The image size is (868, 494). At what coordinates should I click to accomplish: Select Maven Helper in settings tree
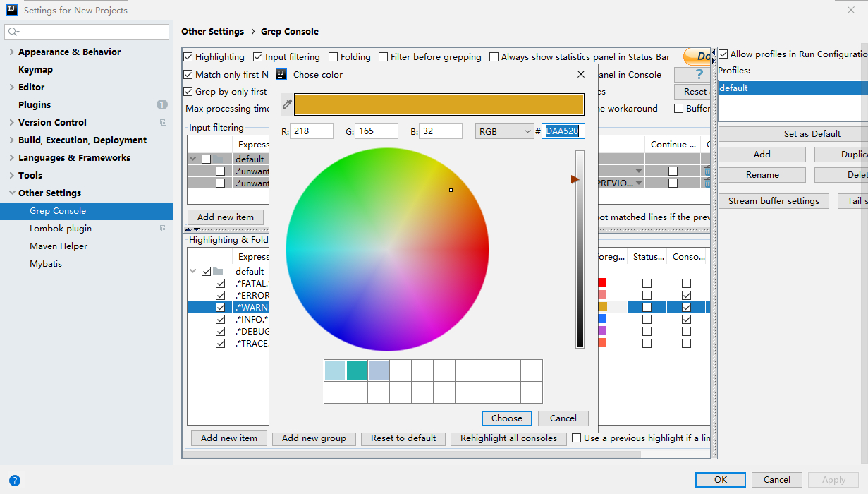pos(59,246)
